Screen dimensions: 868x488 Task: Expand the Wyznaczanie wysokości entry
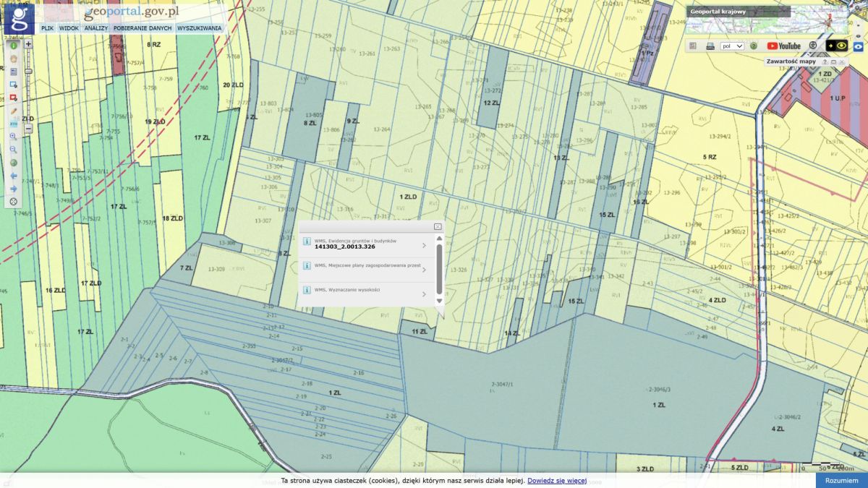[x=424, y=293]
